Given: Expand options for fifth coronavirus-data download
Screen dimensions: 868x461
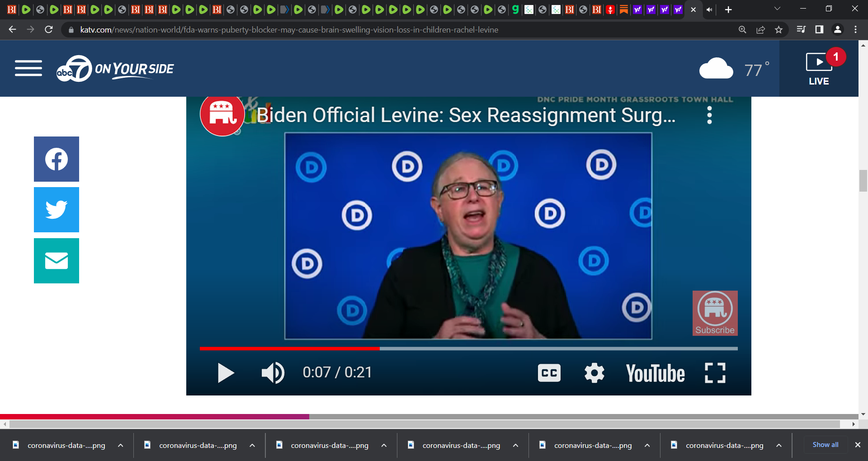Looking at the screenshot, I should tap(647, 445).
